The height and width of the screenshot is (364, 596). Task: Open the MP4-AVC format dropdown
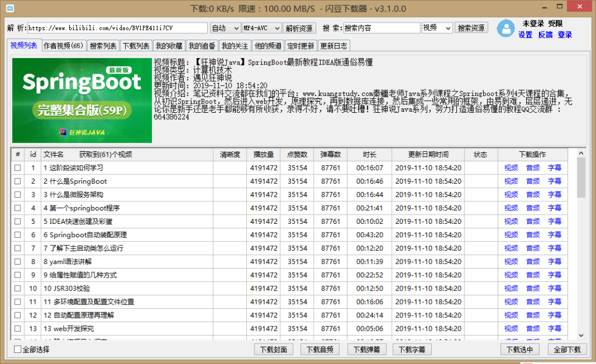tap(261, 27)
